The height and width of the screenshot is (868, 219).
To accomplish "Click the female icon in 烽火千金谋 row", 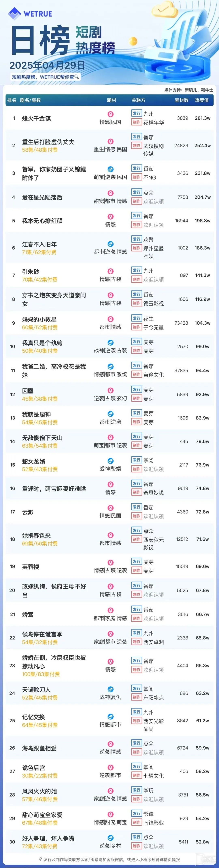I will [x=110, y=114].
